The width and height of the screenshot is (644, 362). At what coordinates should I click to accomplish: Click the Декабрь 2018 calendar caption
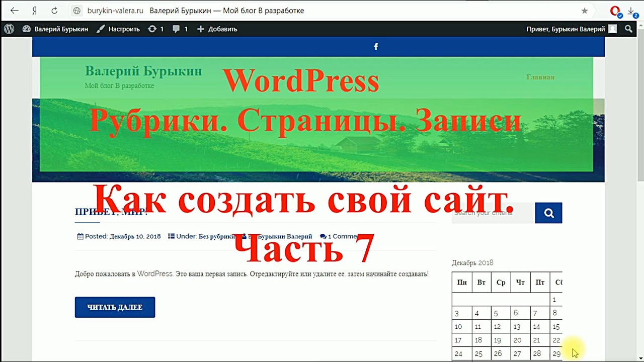click(472, 263)
